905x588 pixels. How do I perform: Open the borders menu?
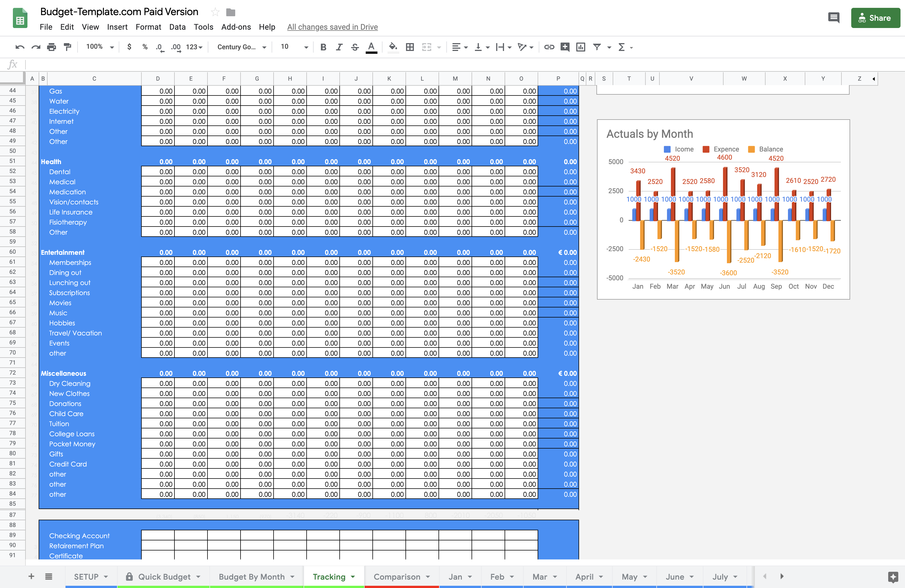coord(410,47)
